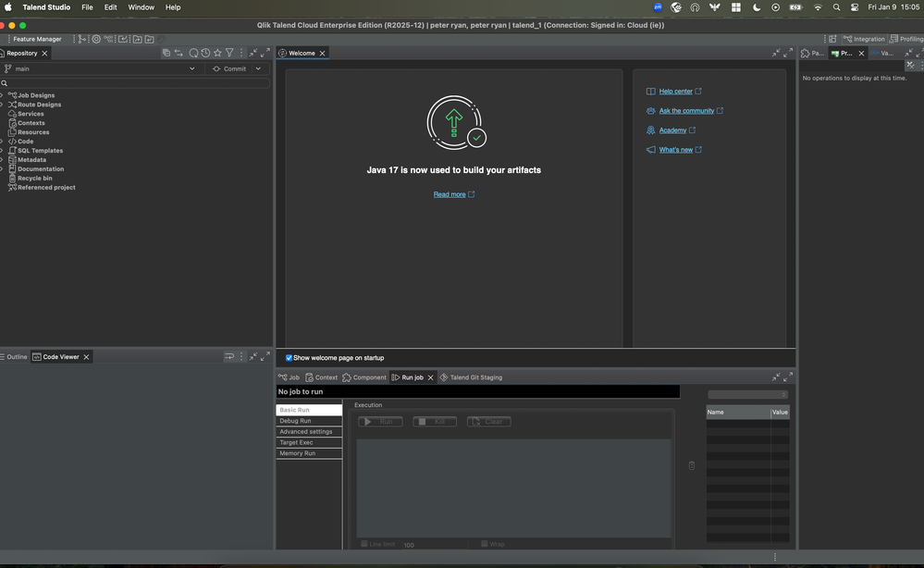Remove all finished operations in Progress
The width and height of the screenshot is (924, 568).
point(910,66)
